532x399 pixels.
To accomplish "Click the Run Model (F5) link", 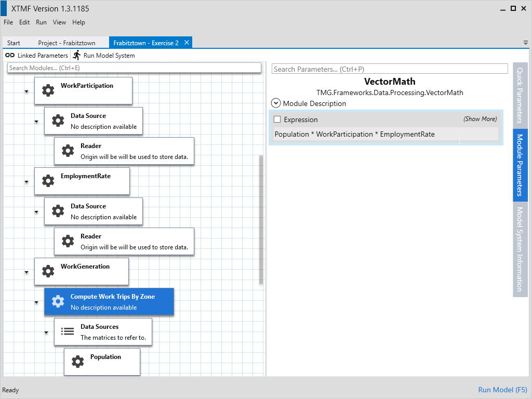I will point(502,390).
